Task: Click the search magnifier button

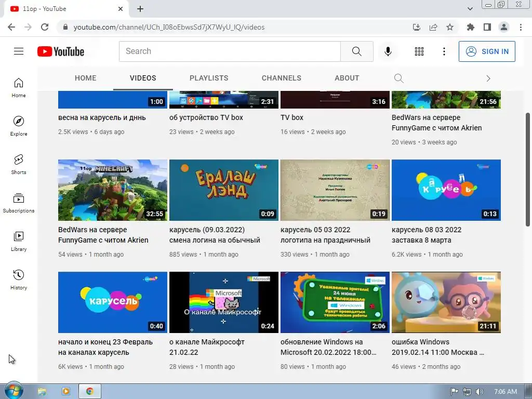Action: coord(356,51)
